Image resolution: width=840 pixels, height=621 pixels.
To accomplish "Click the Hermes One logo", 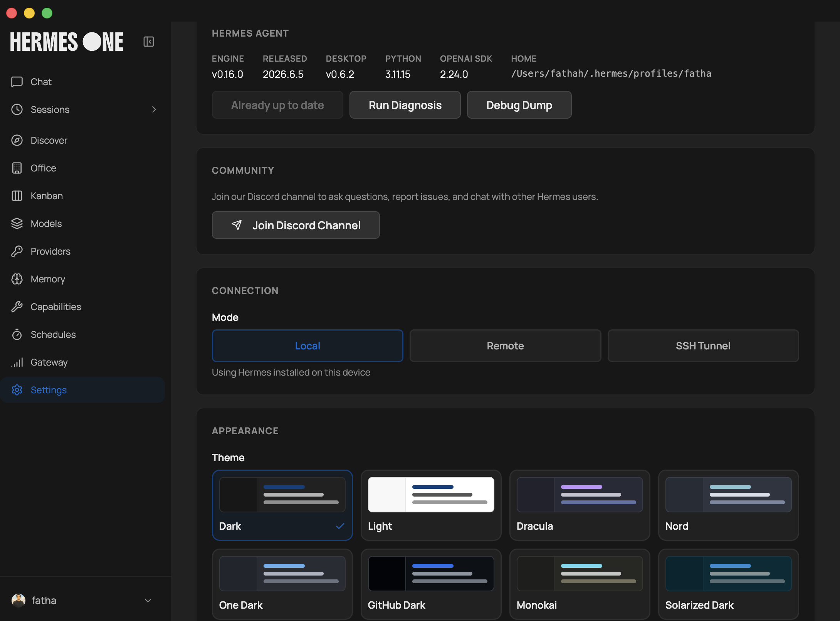I will [67, 42].
